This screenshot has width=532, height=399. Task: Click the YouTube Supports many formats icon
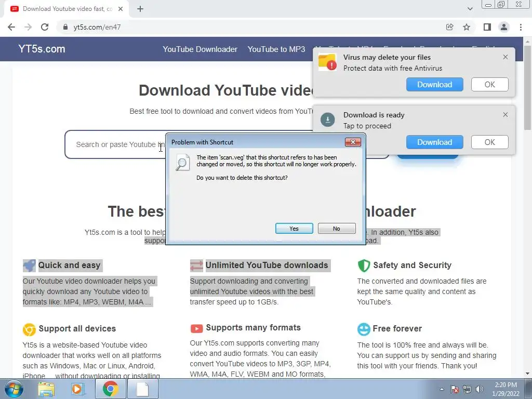(196, 328)
